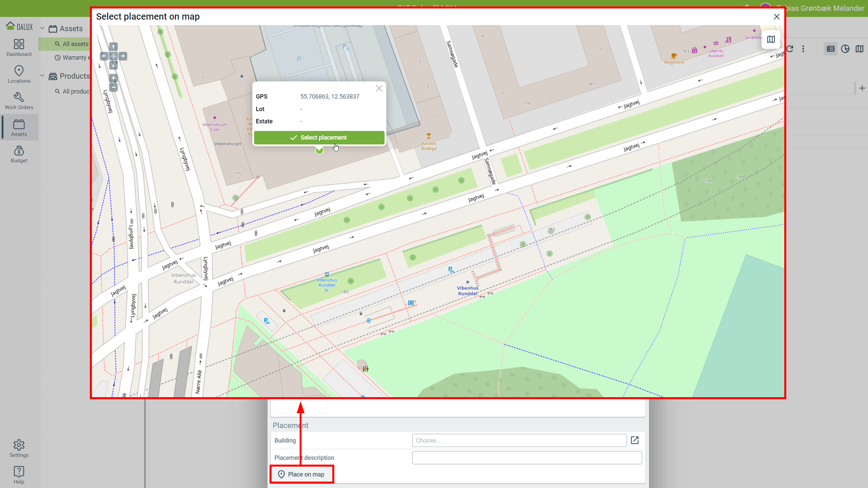The image size is (868, 488).
Task: Open Budget module in sidebar
Action: (19, 154)
